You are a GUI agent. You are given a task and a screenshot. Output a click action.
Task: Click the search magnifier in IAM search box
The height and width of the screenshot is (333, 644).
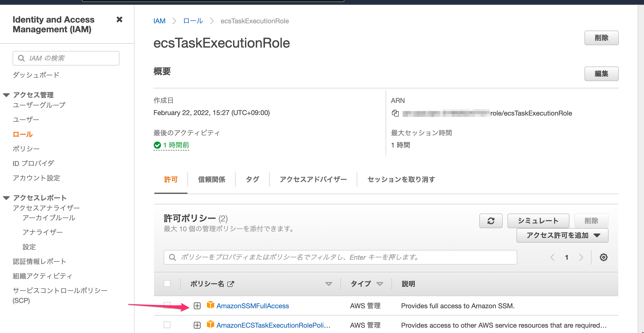21,58
